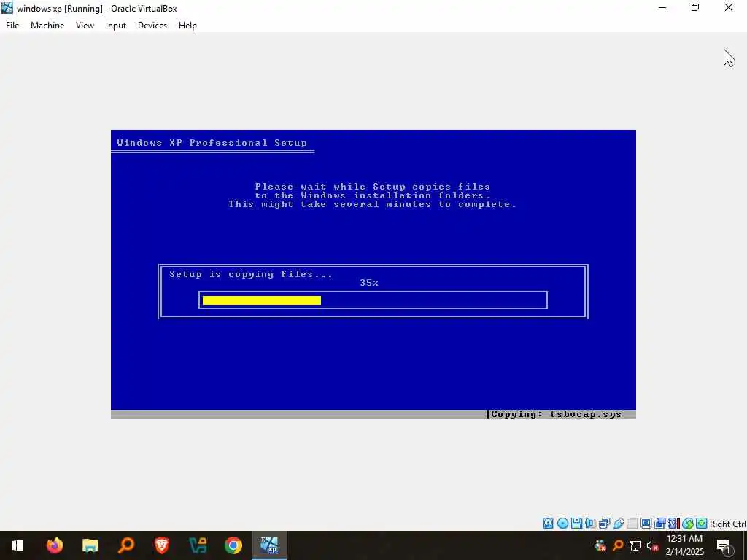Click the hard disk activity status icon

(x=549, y=524)
